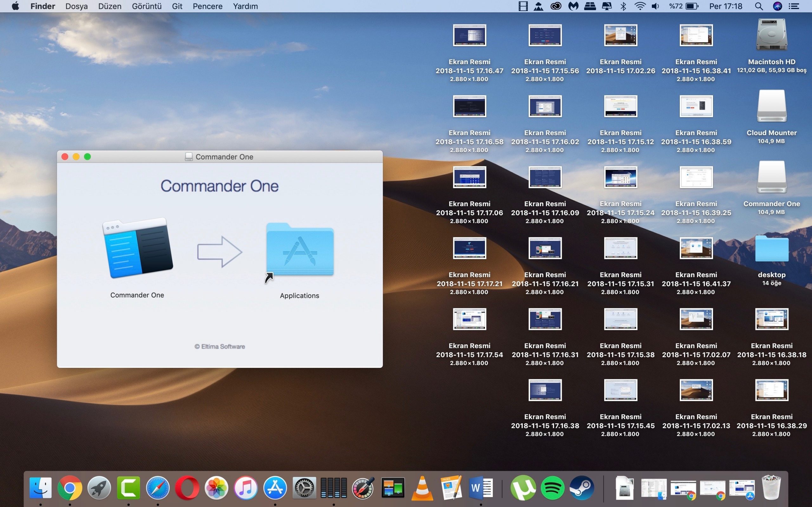Open the Dosya menu

(76, 6)
